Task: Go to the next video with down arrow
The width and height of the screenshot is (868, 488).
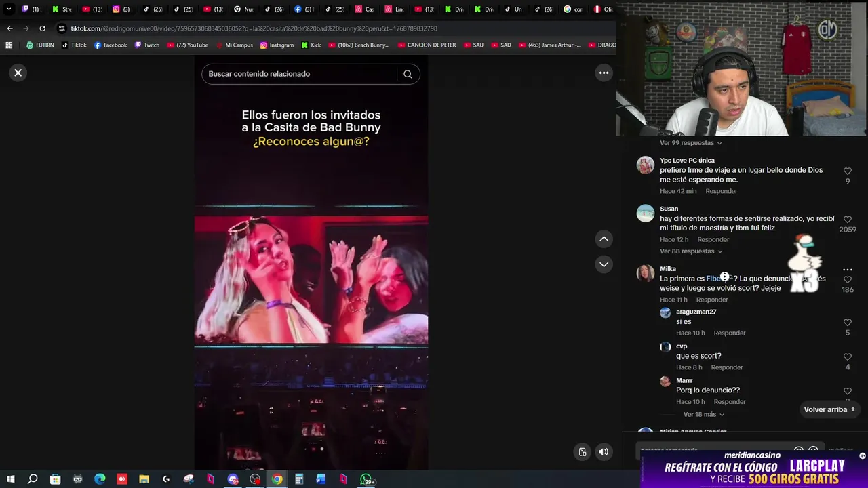Action: coord(604,264)
